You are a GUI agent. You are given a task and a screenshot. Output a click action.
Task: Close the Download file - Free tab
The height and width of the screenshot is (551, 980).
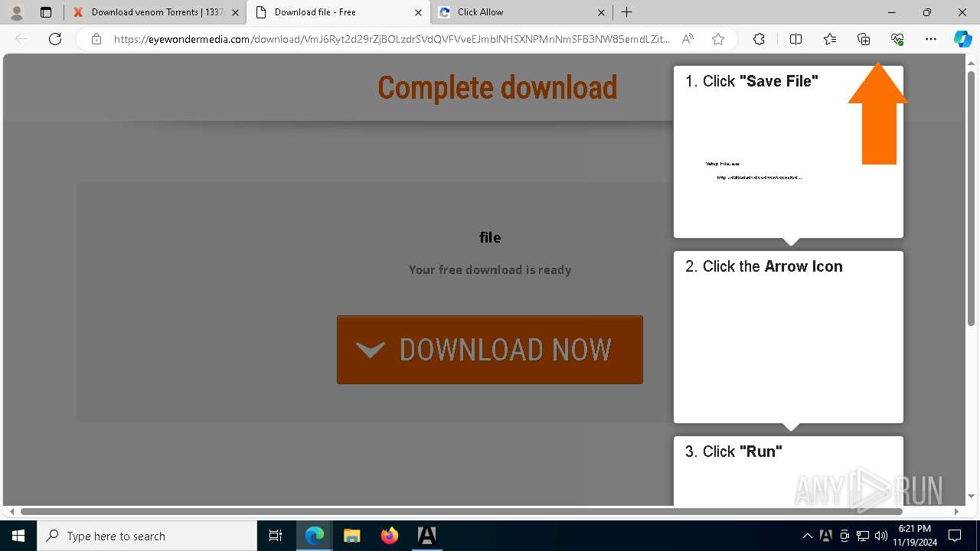point(418,12)
